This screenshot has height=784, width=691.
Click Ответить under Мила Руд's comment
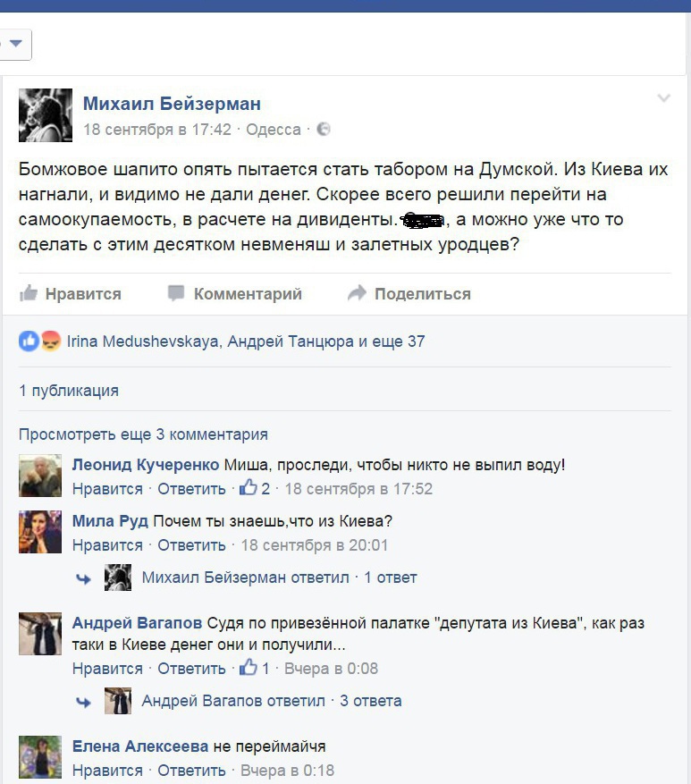[x=191, y=545]
